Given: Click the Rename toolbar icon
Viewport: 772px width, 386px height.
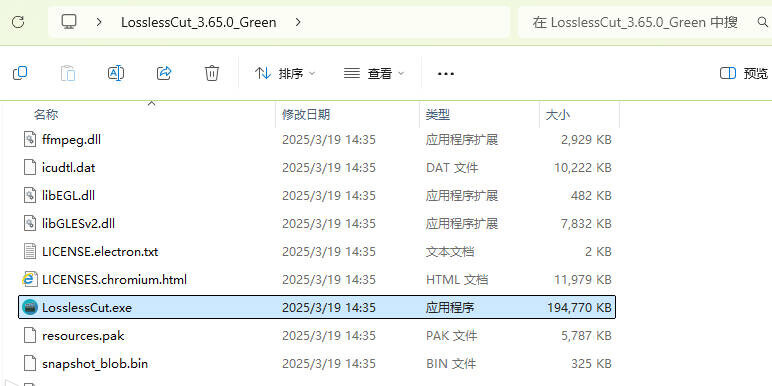Looking at the screenshot, I should (x=116, y=73).
